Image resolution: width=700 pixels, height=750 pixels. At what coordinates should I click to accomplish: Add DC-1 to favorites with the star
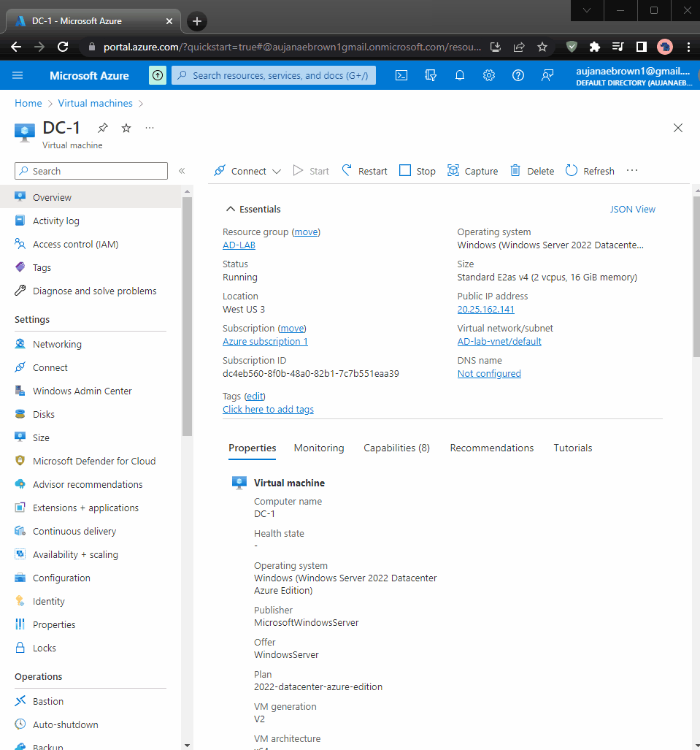click(126, 128)
